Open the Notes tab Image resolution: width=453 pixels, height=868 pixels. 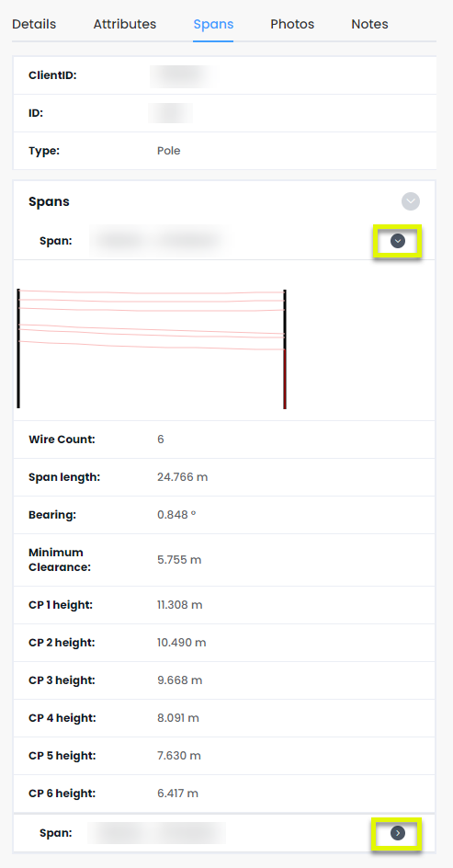click(369, 24)
